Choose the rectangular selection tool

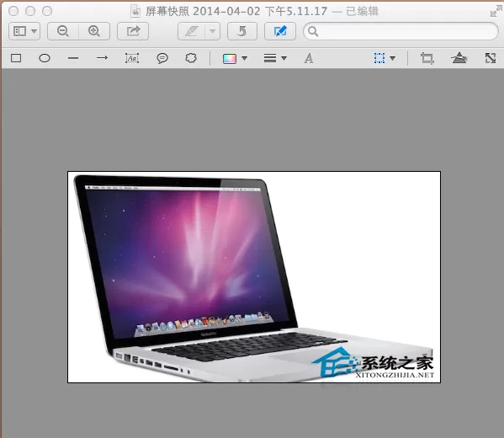379,58
